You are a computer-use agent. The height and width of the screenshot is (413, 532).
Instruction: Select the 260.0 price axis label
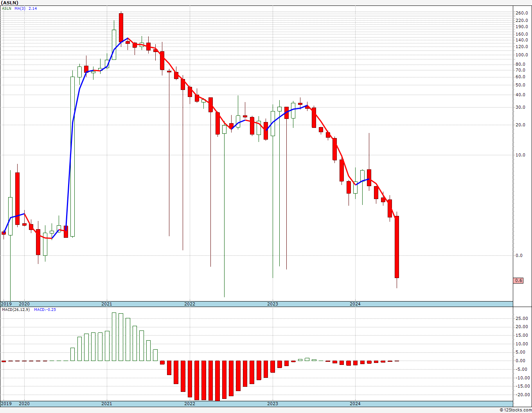pos(521,13)
